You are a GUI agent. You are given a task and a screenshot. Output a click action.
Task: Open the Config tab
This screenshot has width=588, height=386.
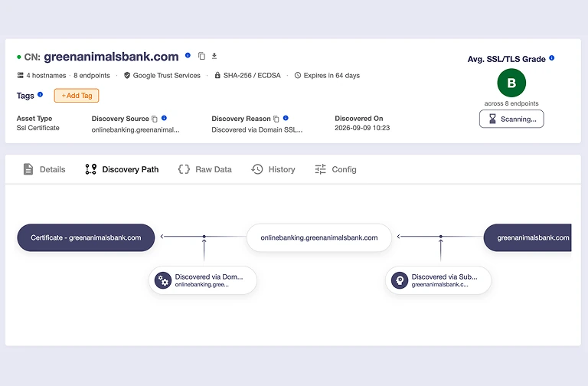(335, 169)
